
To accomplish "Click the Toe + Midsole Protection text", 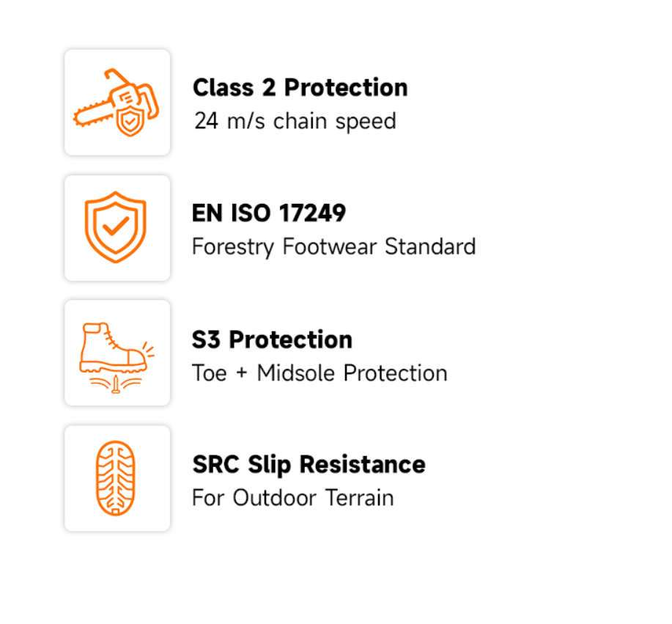I will tap(320, 373).
